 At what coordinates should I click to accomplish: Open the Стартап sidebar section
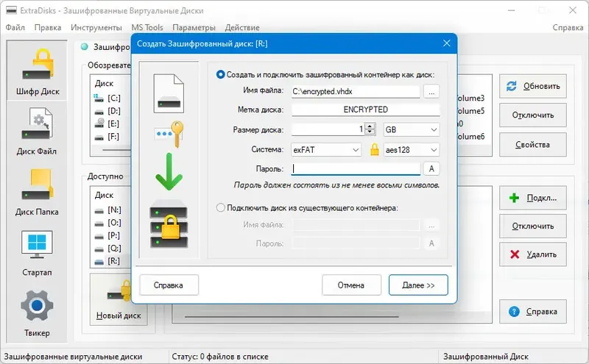coord(37,252)
